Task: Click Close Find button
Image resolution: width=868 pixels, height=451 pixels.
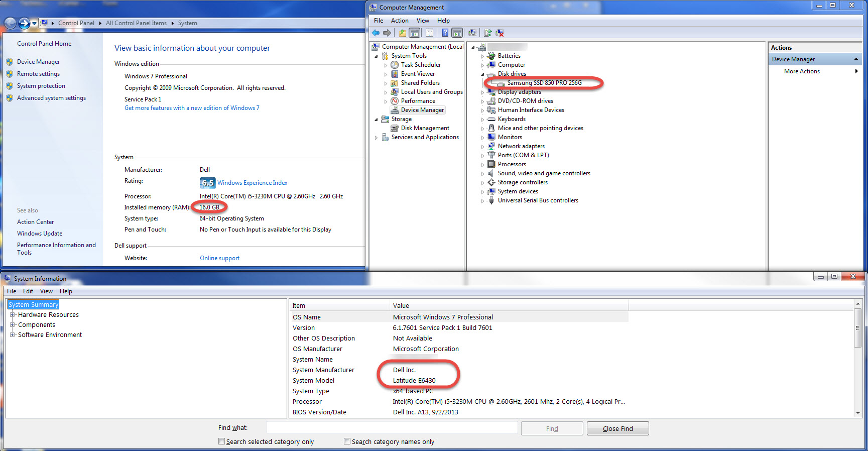Action: [617, 428]
